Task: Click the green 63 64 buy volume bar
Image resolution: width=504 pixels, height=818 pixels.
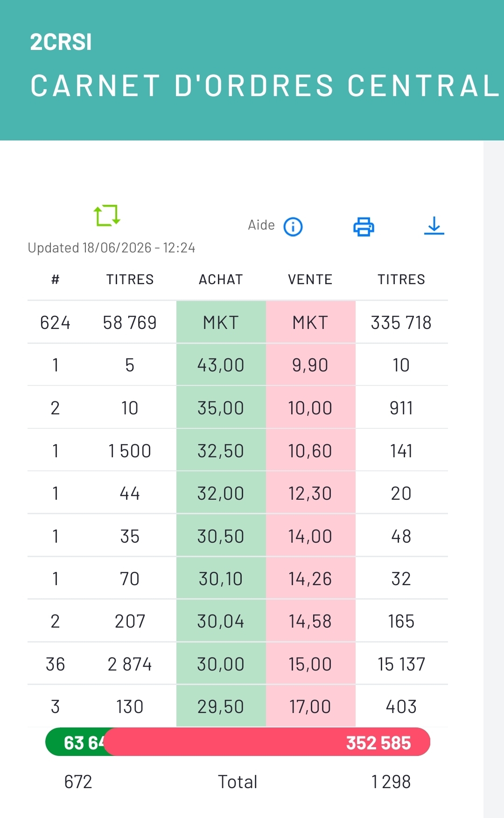Action: 76,742
